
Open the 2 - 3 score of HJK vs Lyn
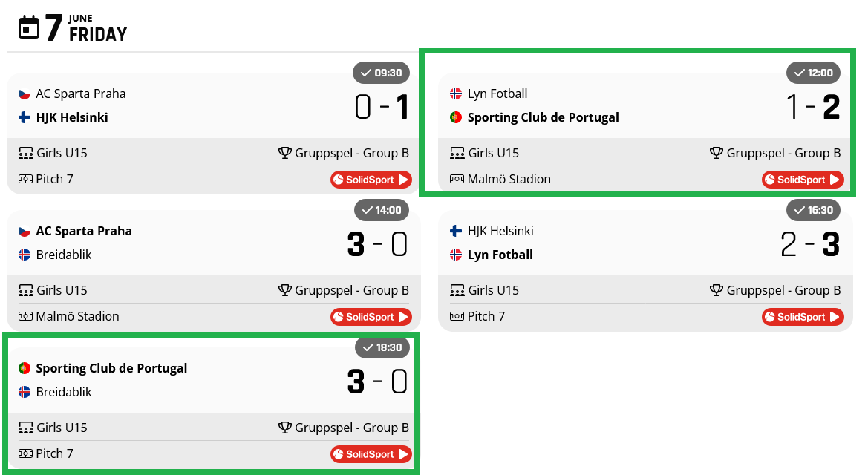pos(810,244)
